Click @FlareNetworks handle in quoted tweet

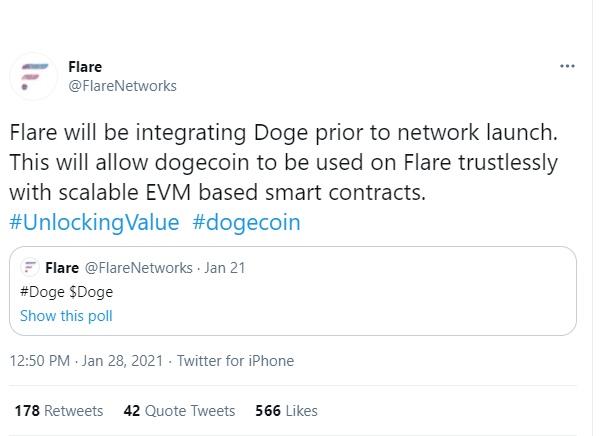pos(139,268)
